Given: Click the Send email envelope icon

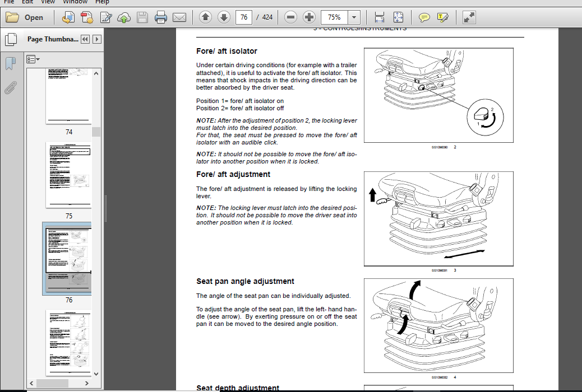Looking at the screenshot, I should 179,17.
